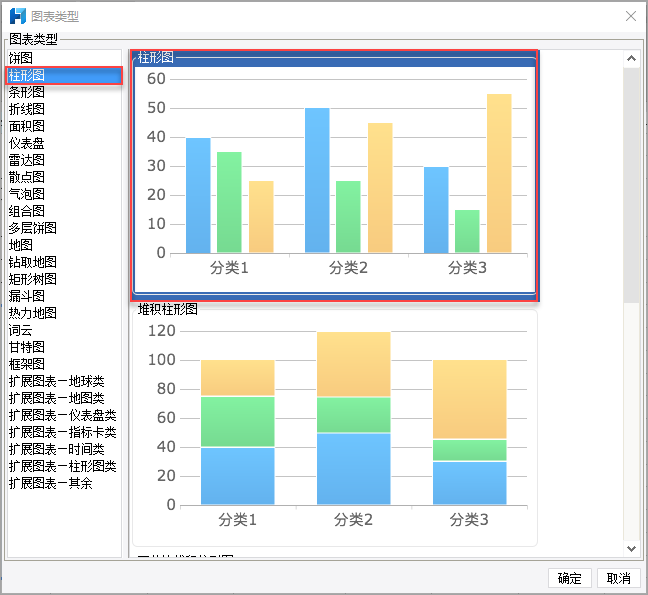Confirm with the 确定 button
The height and width of the screenshot is (595, 648).
(569, 578)
